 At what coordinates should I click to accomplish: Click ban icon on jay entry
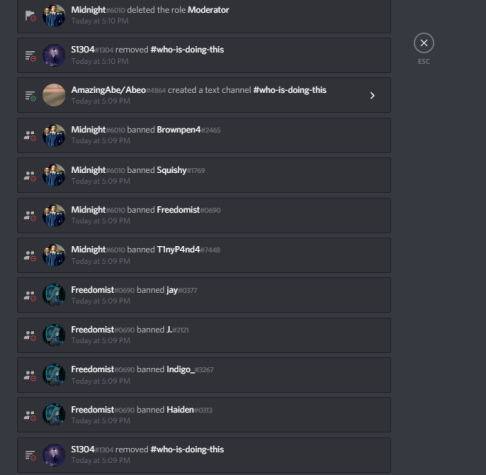point(30,295)
